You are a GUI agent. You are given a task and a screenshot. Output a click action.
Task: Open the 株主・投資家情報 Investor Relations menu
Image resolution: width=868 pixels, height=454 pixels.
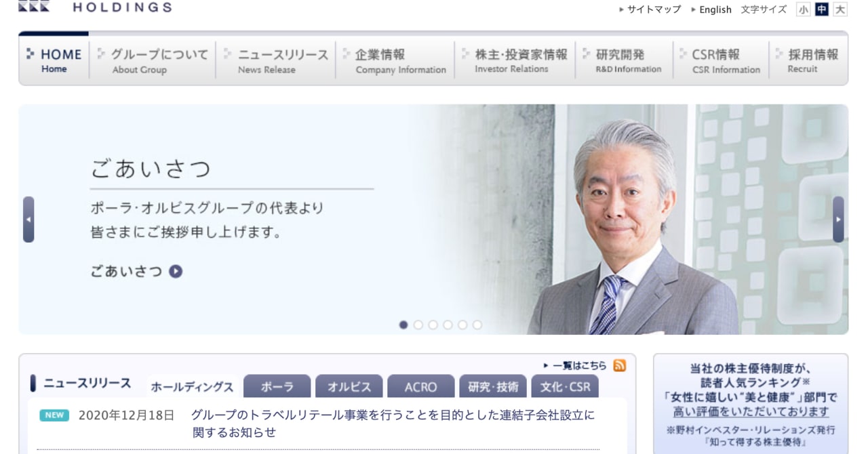coord(515,60)
